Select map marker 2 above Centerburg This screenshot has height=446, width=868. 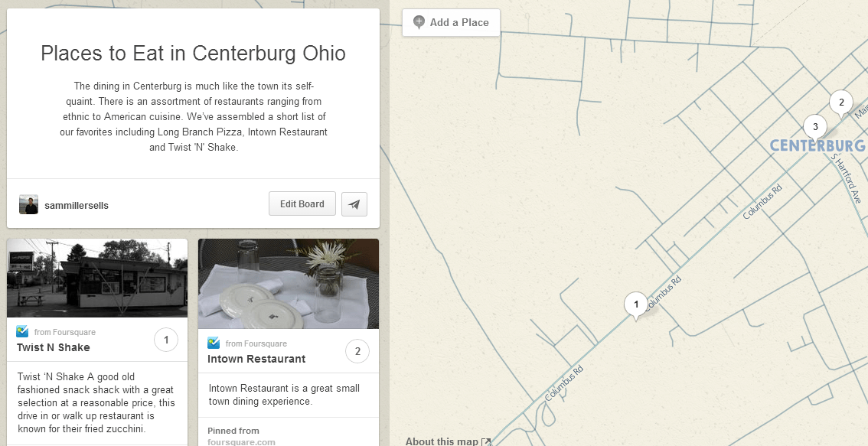[841, 101]
